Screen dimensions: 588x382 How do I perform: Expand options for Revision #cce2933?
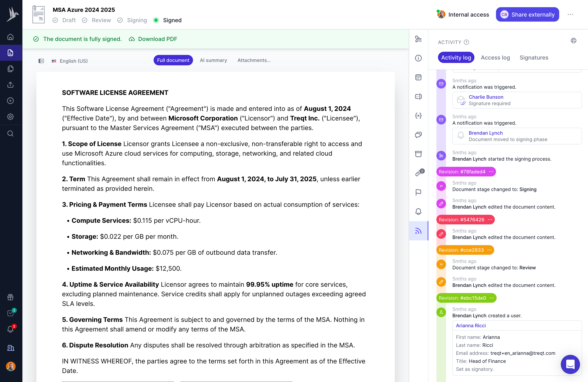489,250
